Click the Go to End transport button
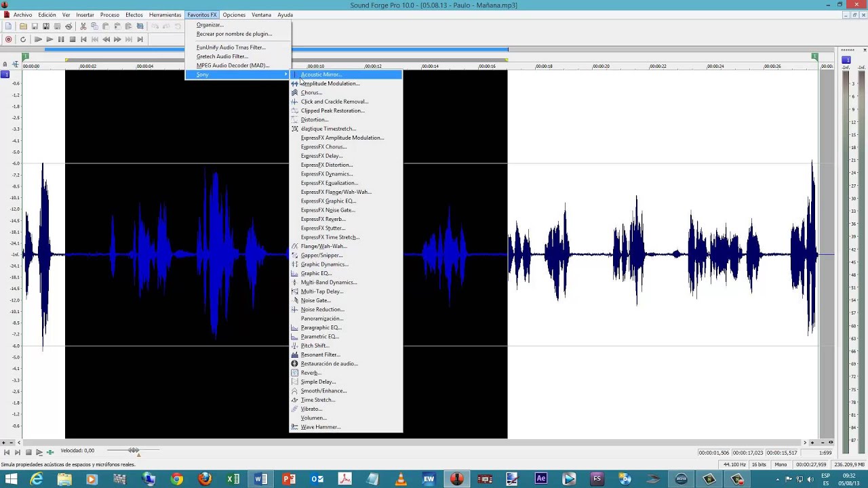This screenshot has width=868, height=488. (x=140, y=39)
